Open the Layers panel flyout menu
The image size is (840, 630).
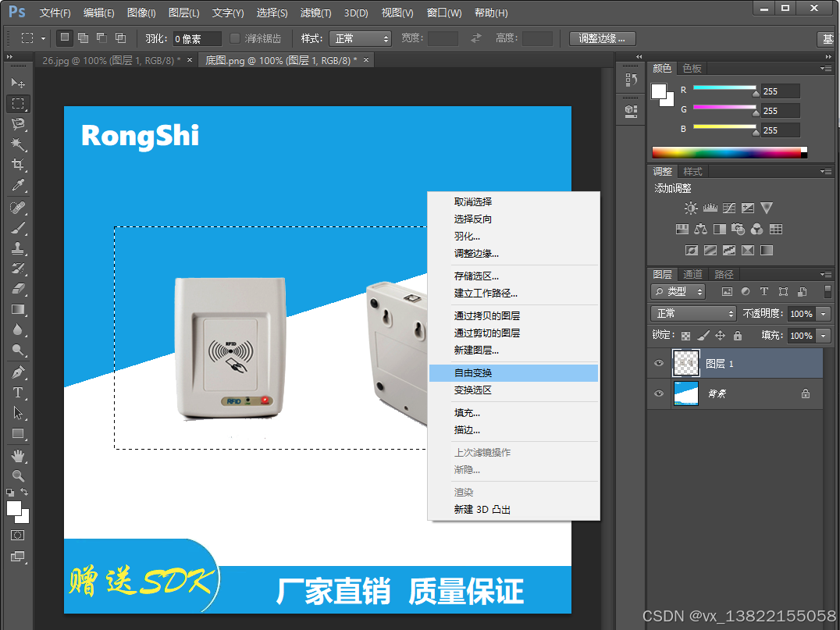click(x=825, y=274)
